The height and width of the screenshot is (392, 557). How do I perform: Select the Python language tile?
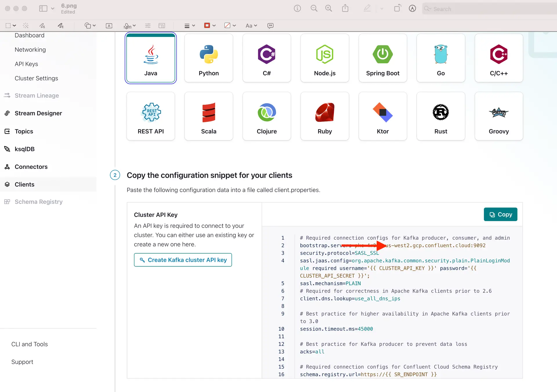point(209,58)
